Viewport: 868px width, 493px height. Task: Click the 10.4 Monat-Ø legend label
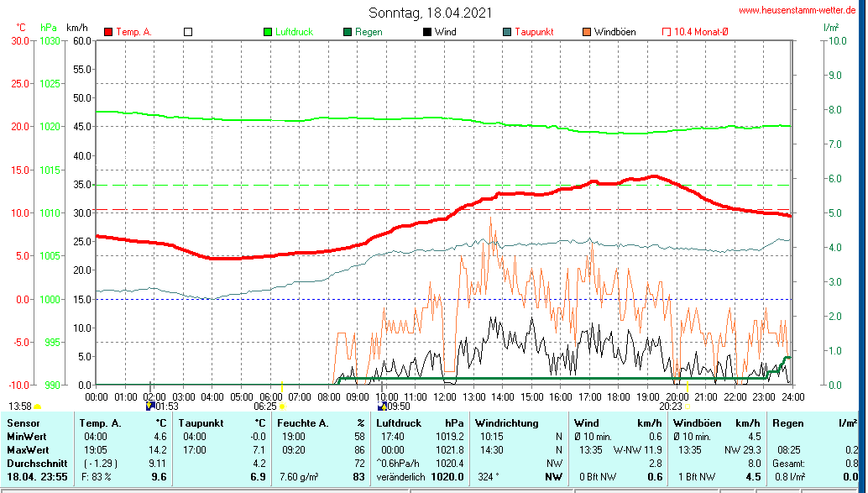tap(701, 32)
